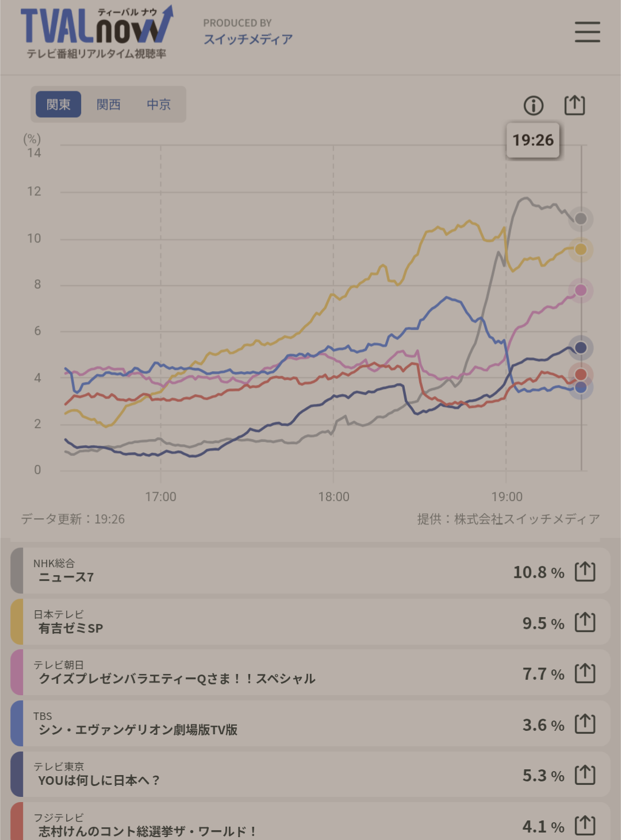Click the pink テレビ朝日 chart marker
The height and width of the screenshot is (840, 621).
[x=581, y=290]
